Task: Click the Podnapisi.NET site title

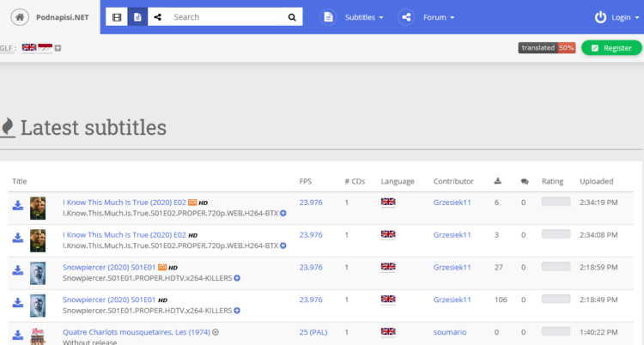Action: (x=63, y=17)
